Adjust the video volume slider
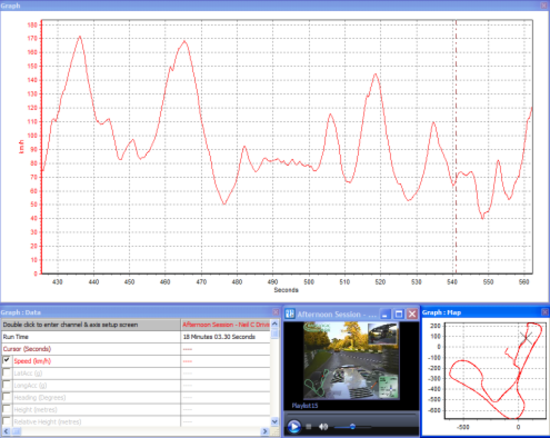 [353, 427]
